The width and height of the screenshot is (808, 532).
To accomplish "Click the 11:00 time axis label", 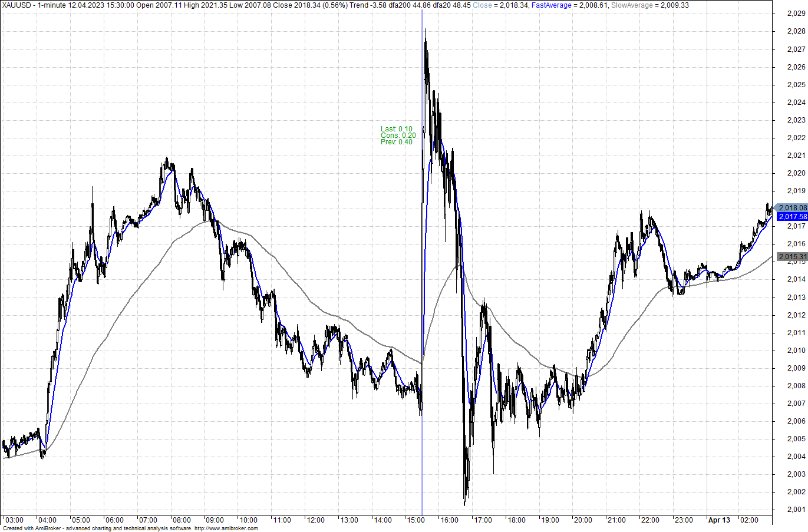I will (x=282, y=520).
